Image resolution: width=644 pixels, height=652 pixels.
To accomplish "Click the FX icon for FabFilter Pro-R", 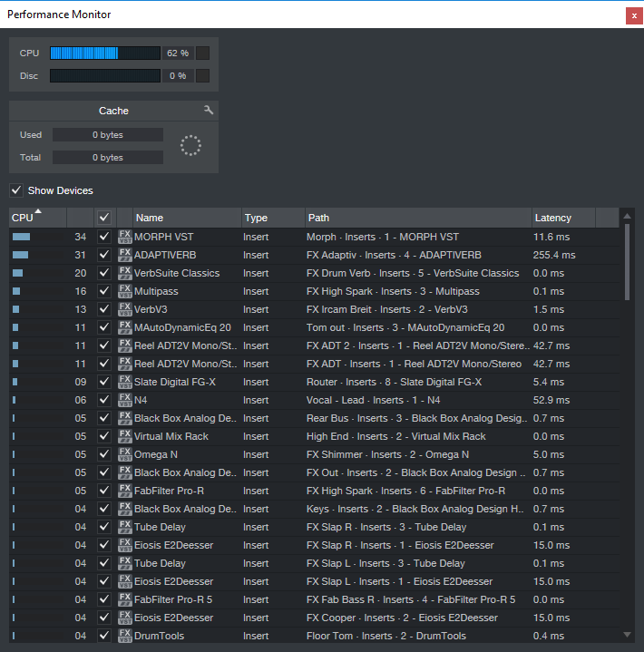I will pyautogui.click(x=125, y=491).
